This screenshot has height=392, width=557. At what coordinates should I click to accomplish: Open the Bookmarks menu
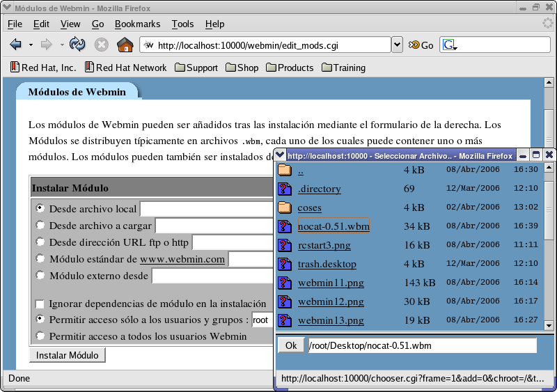tap(137, 24)
